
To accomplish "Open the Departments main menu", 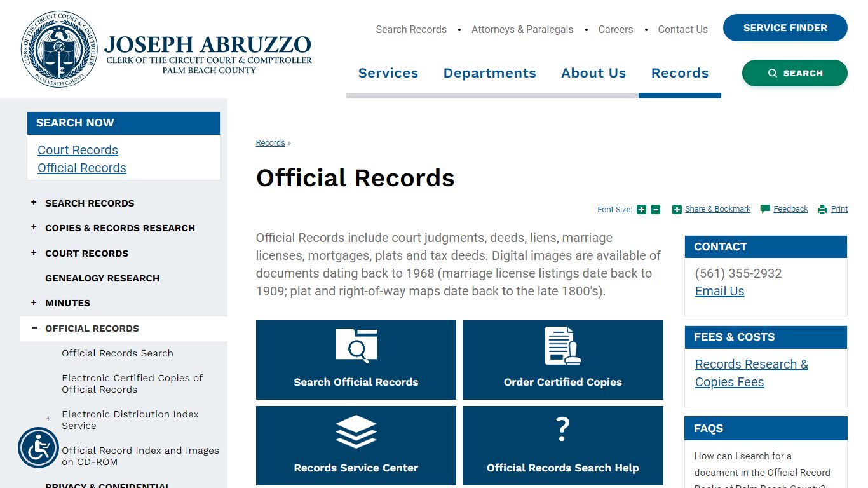I will tap(490, 73).
